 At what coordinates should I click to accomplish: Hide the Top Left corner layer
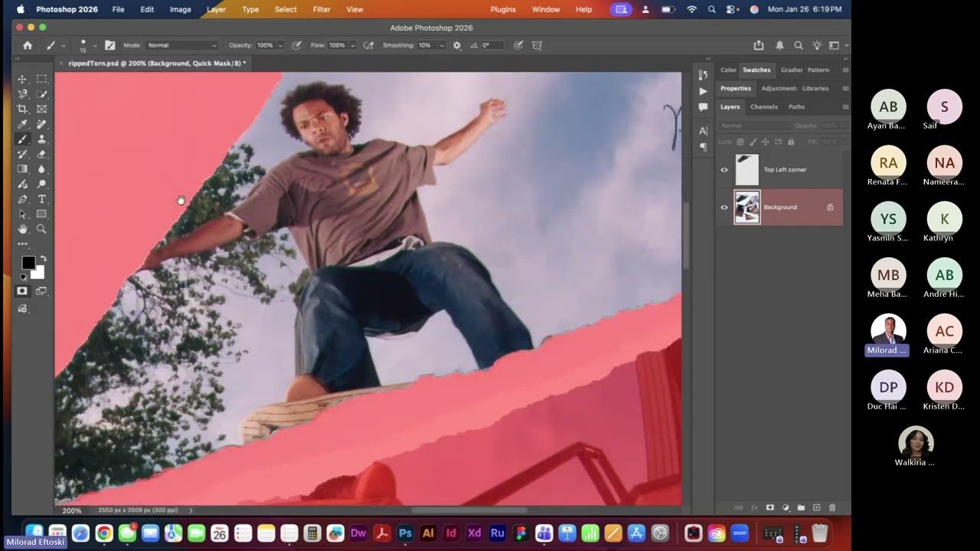coord(724,170)
